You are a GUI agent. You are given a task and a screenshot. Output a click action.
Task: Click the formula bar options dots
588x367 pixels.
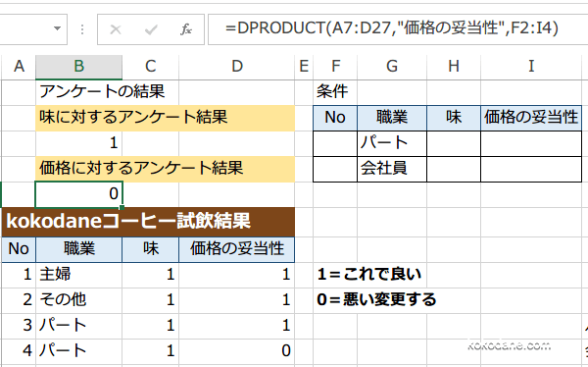(82, 29)
